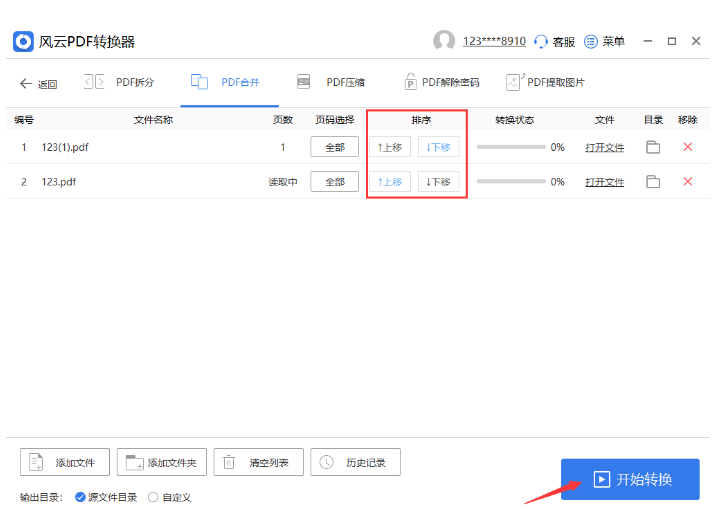
Task: Click 全部 page selection for 123(1).pdf
Action: click(x=334, y=147)
